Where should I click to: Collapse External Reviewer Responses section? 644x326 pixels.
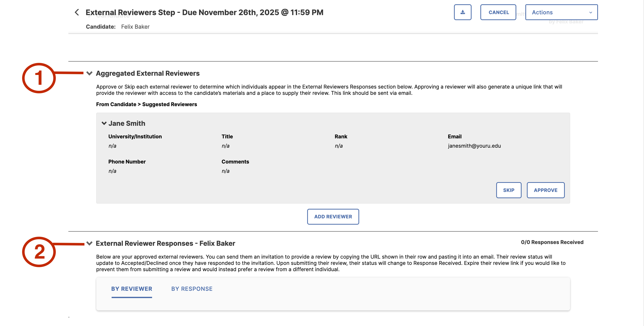coord(89,243)
